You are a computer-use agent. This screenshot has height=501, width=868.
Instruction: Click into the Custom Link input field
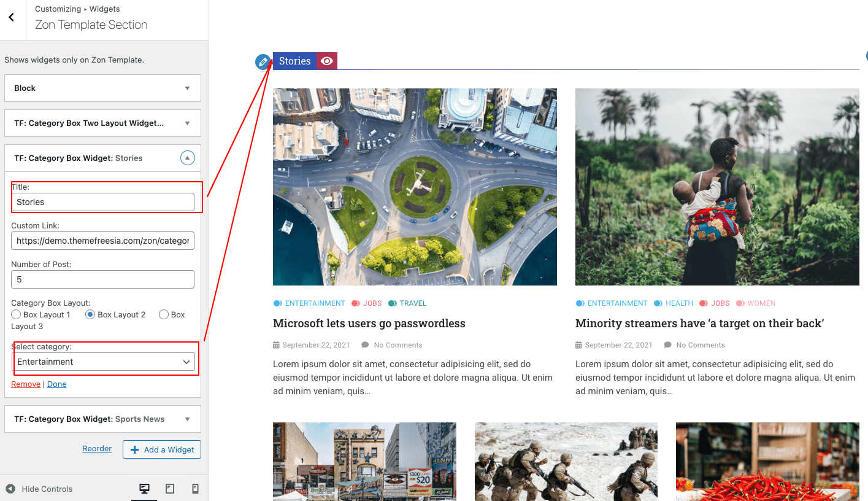[x=102, y=241]
